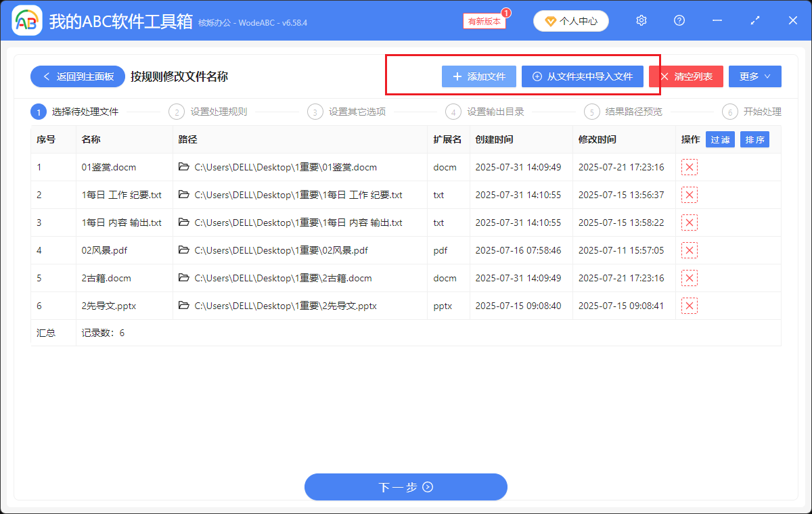
Task: Click the 过滤 filter button
Action: pos(719,139)
